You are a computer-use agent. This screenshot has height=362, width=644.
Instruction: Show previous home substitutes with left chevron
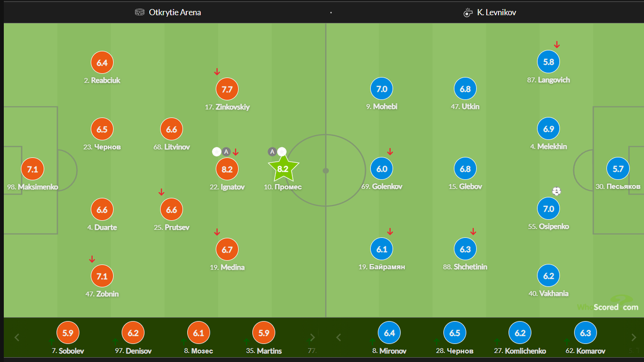coord(17,338)
